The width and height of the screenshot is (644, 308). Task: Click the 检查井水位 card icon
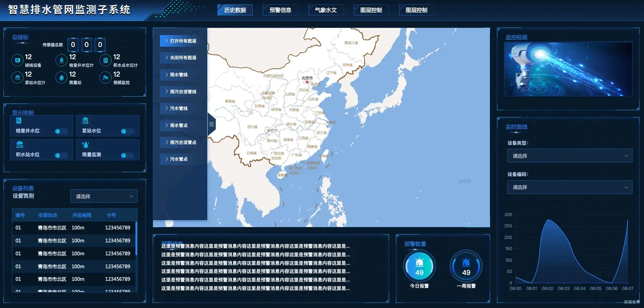coord(19,120)
